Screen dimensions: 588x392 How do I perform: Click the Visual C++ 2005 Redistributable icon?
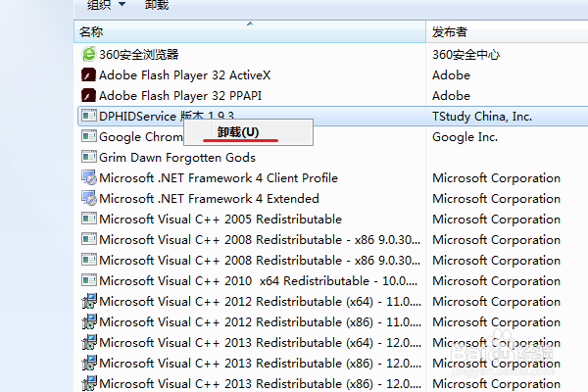click(x=89, y=219)
